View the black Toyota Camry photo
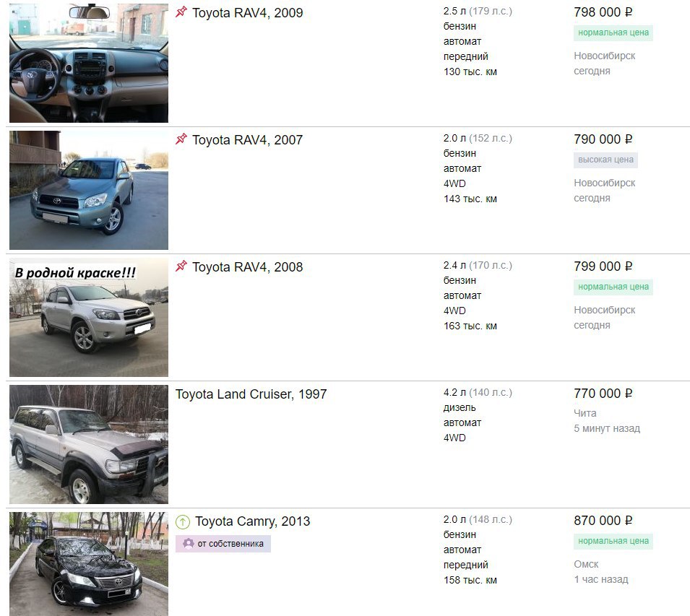The image size is (690, 616). coord(89,564)
